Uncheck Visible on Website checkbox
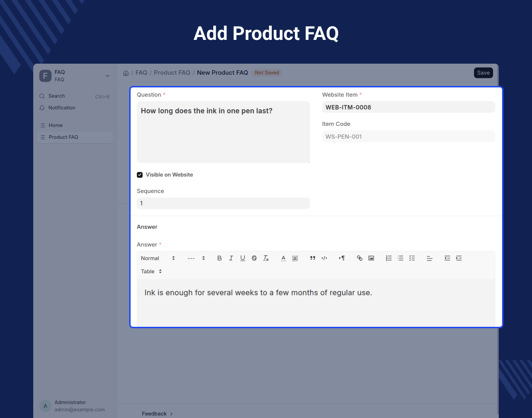 pyautogui.click(x=140, y=175)
